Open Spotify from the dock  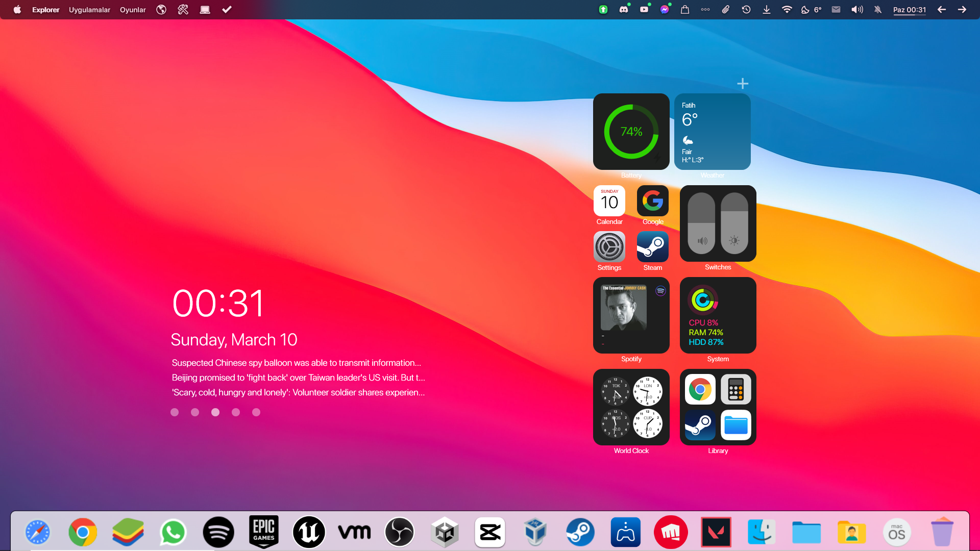click(218, 532)
